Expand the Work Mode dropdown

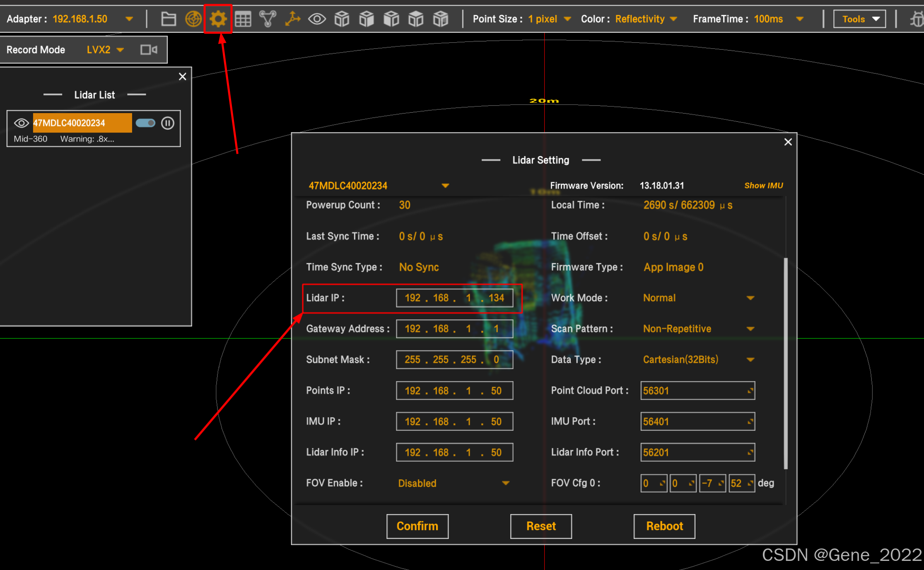750,298
